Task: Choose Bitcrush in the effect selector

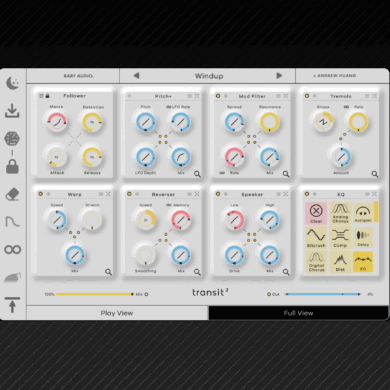Action: point(316,238)
